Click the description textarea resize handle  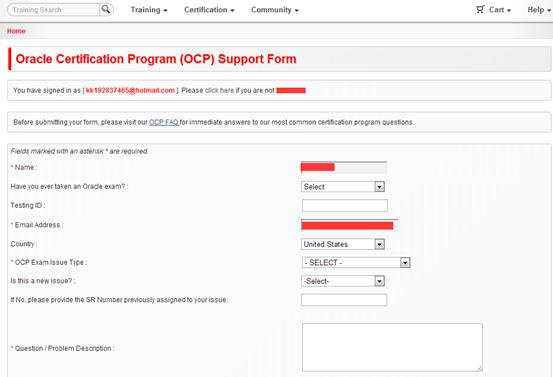point(479,368)
